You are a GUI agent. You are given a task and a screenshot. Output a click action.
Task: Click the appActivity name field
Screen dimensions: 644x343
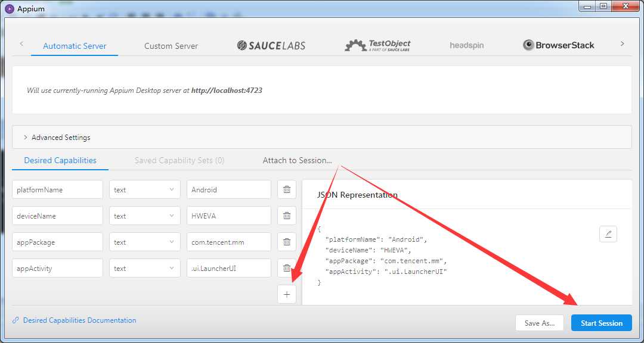tap(57, 269)
